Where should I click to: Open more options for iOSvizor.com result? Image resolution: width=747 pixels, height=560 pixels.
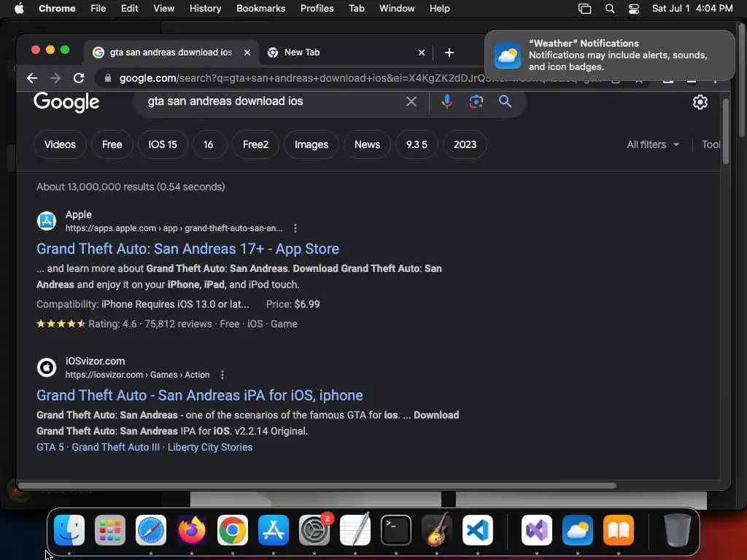click(x=222, y=375)
